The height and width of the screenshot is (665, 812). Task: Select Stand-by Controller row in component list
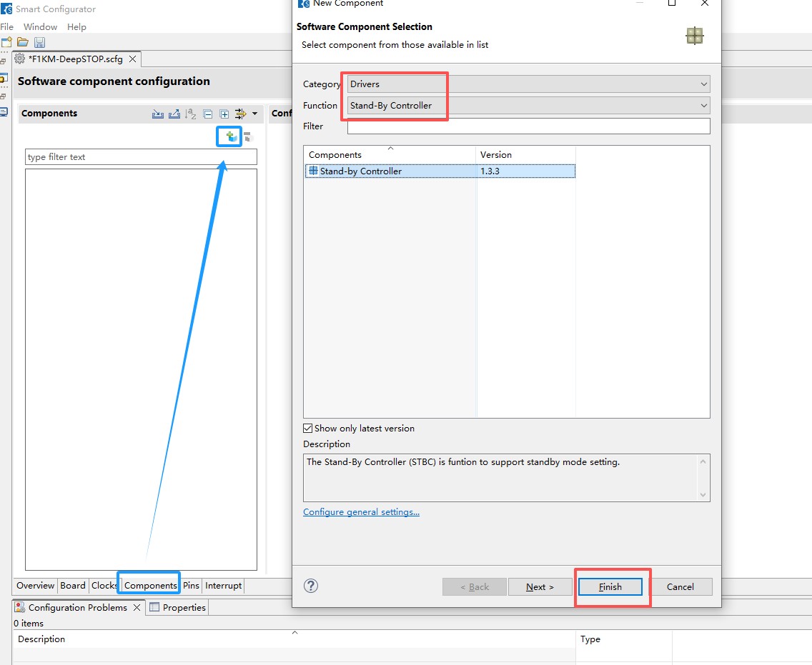click(361, 171)
